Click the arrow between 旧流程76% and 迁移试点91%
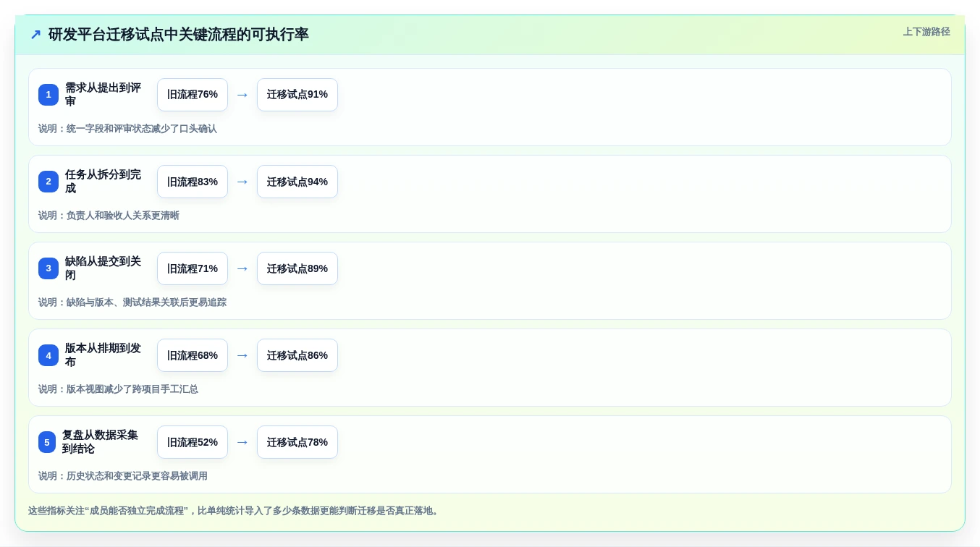 point(242,95)
